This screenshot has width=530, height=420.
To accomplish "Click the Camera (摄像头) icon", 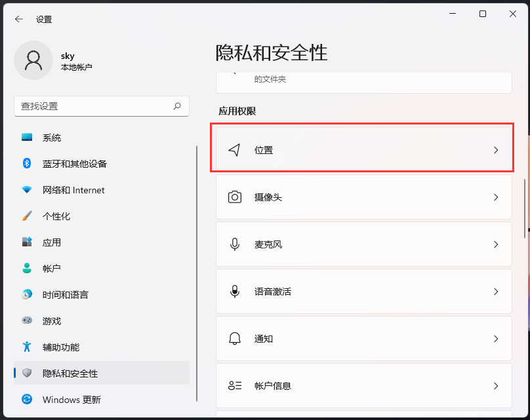I will (x=234, y=197).
